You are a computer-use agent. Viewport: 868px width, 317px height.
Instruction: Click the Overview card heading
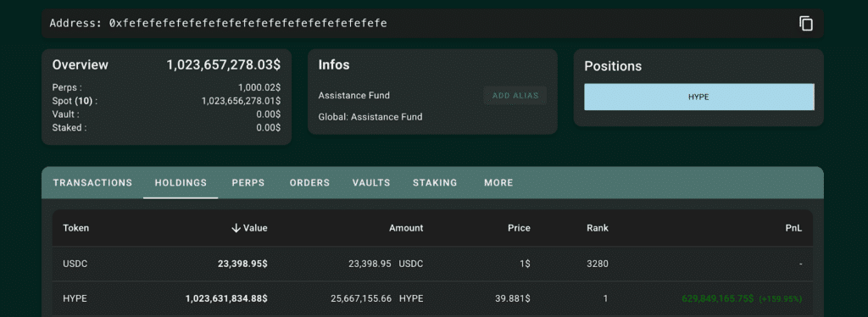81,64
